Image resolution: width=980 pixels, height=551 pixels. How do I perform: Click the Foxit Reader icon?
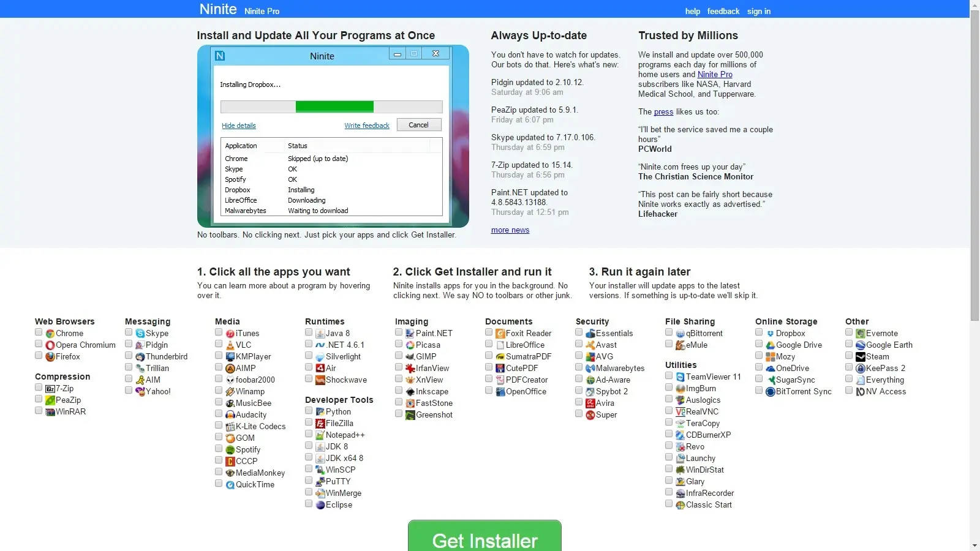500,334
